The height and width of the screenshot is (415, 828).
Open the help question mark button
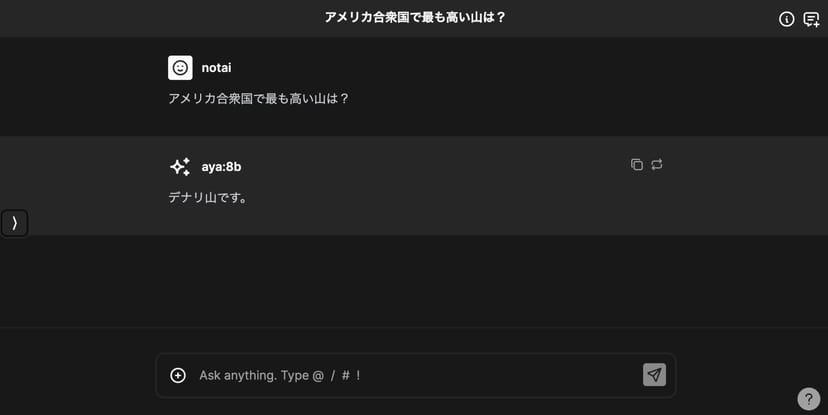pos(808,399)
